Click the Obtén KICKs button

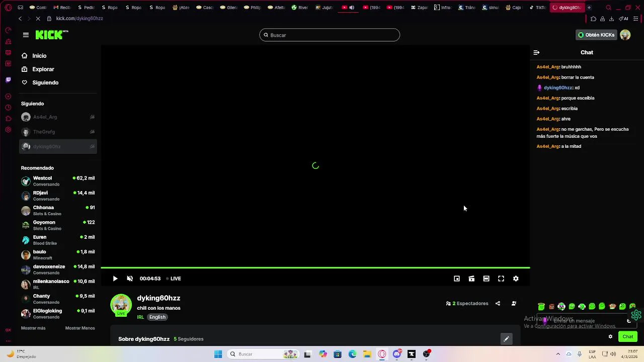[x=596, y=35]
